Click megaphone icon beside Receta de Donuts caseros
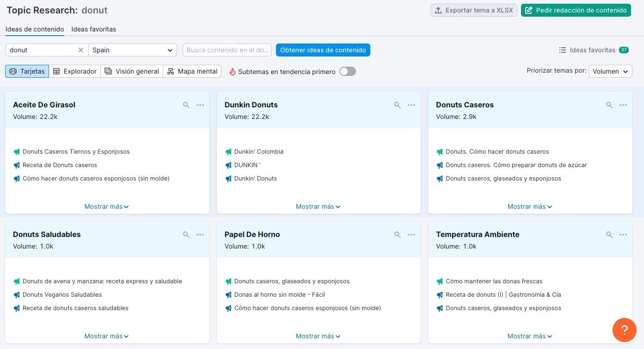 (17, 165)
